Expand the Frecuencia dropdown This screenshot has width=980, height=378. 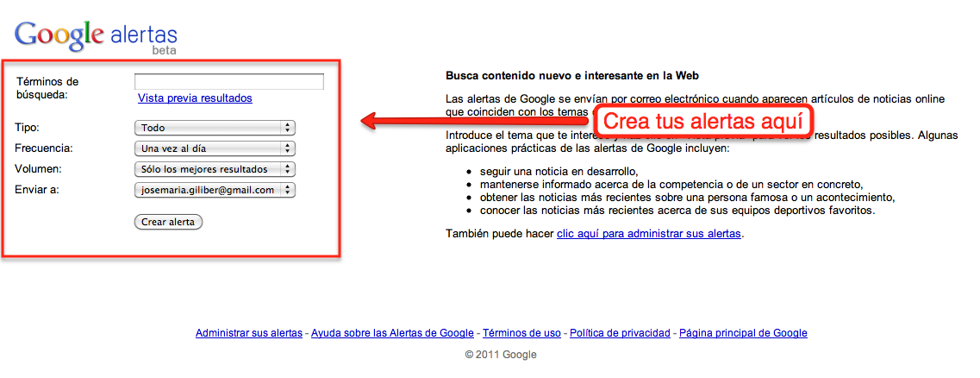[x=215, y=148]
